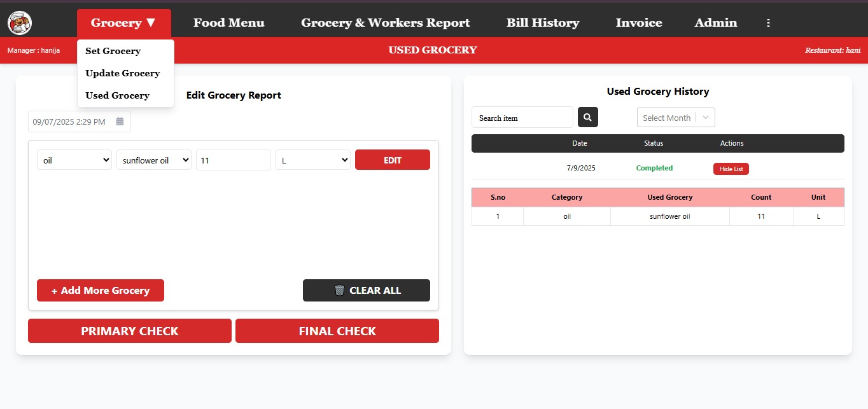This screenshot has width=868, height=409.
Task: Open the sunflower oil item dropdown
Action: 153,160
